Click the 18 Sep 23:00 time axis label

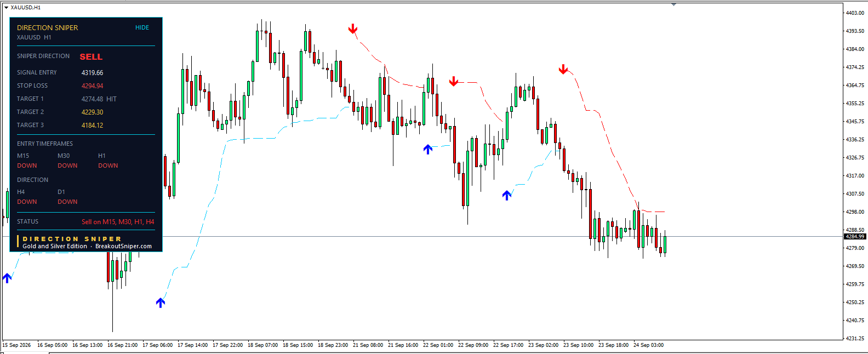coord(333,345)
